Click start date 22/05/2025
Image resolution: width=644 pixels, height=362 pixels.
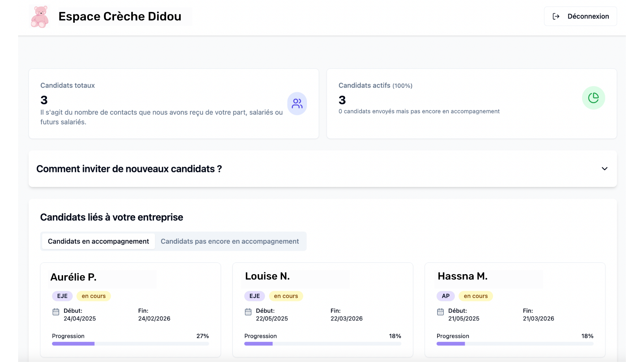coord(272,318)
